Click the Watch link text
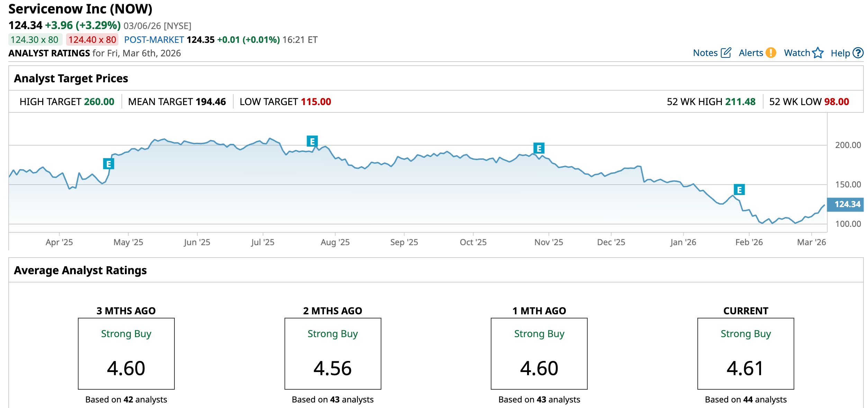The image size is (868, 408). (x=797, y=53)
